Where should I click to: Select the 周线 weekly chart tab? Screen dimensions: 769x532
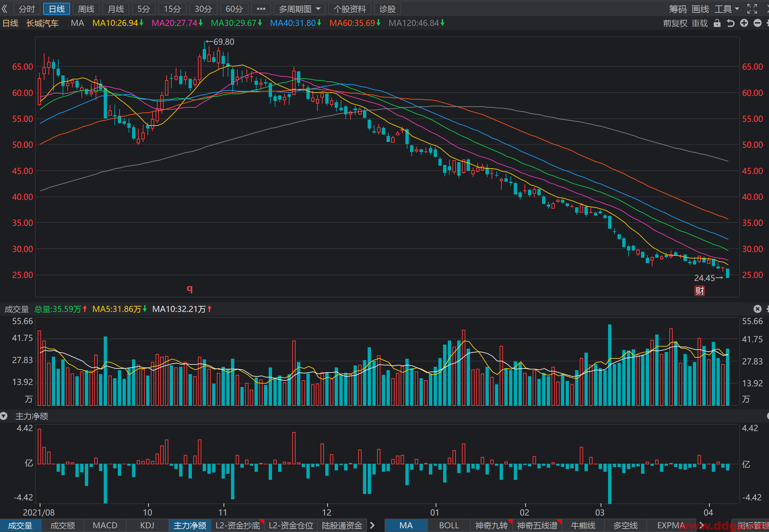point(86,9)
